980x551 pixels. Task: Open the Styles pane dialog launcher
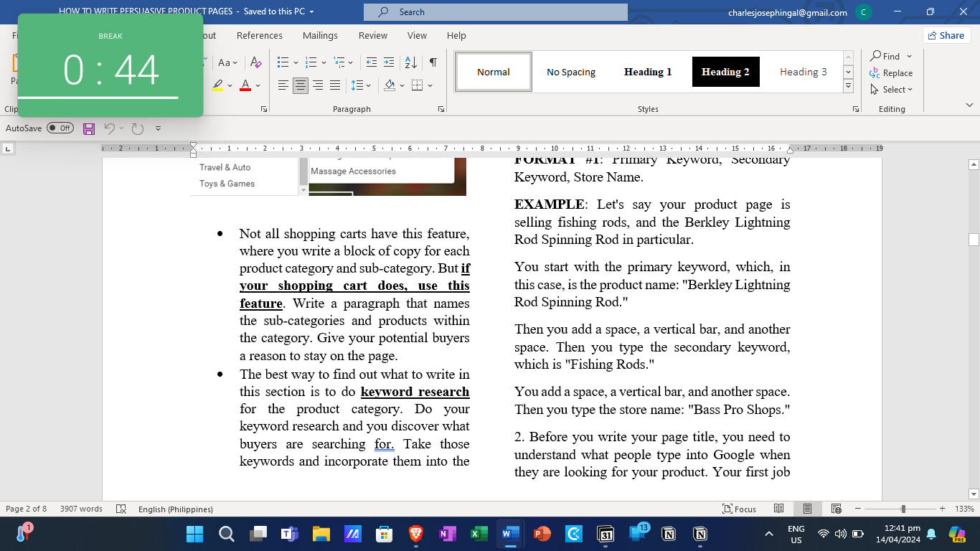click(x=856, y=109)
